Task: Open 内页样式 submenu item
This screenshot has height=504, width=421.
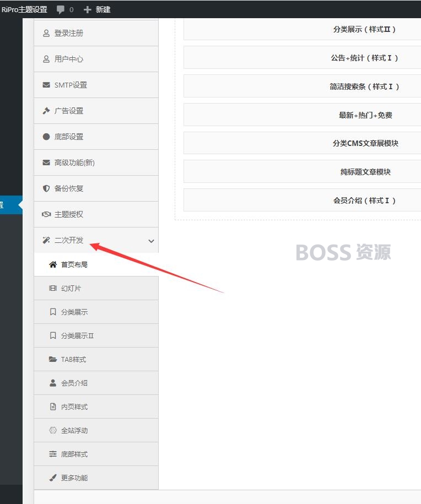Action: pos(96,407)
